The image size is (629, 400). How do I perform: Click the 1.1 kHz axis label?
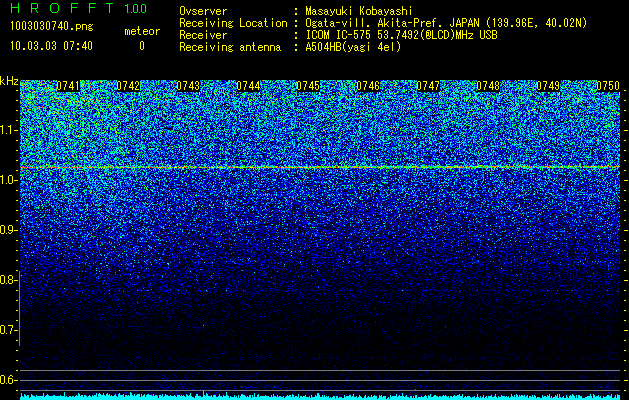[x=9, y=131]
